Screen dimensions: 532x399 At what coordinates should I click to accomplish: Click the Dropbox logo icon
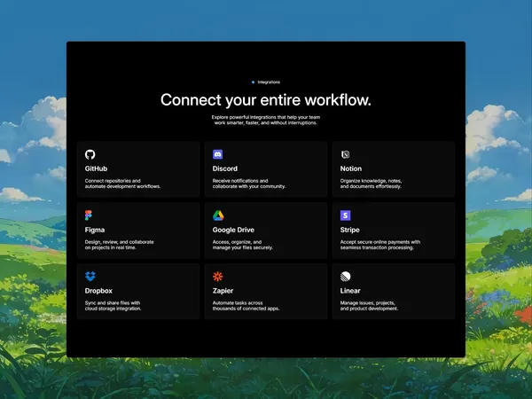90,276
